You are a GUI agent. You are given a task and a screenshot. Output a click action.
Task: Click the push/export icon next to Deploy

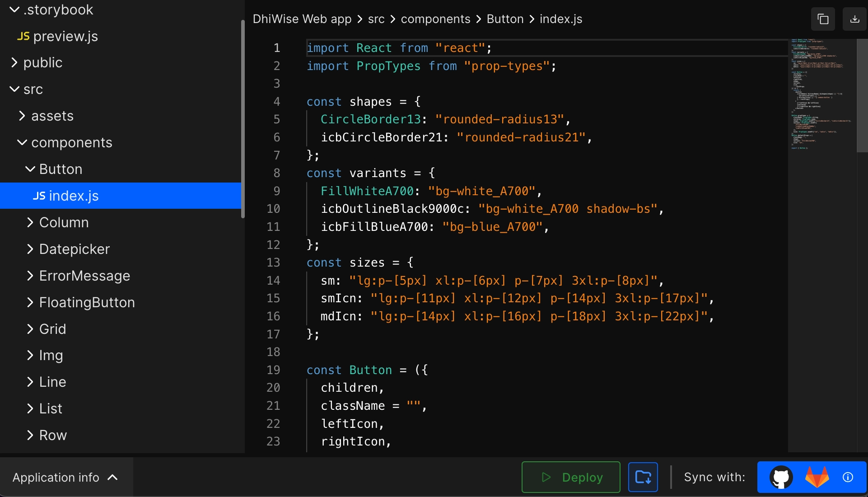click(x=643, y=477)
